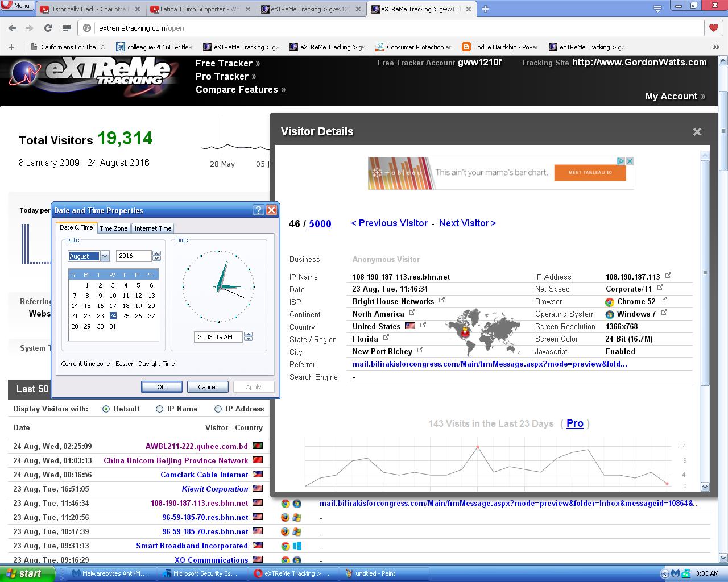Open AWBL211-222.qubee.com.bd visitor
The width and height of the screenshot is (728, 582).
[x=197, y=446]
